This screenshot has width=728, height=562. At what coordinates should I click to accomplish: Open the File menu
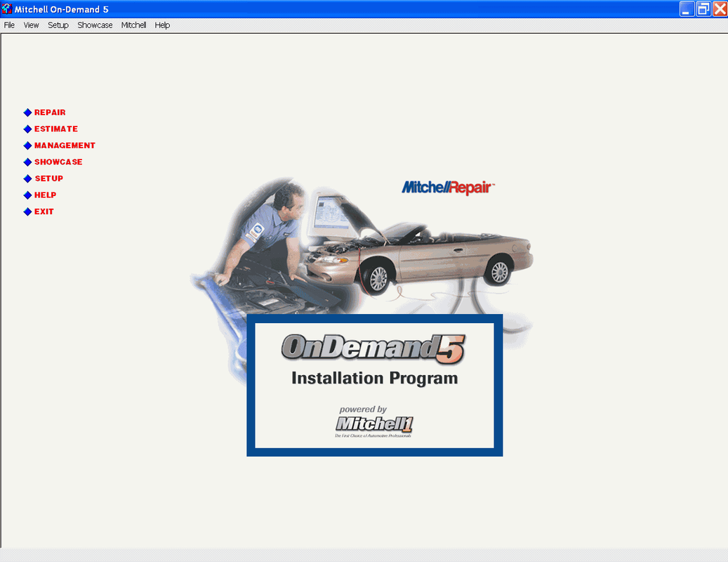(x=9, y=25)
